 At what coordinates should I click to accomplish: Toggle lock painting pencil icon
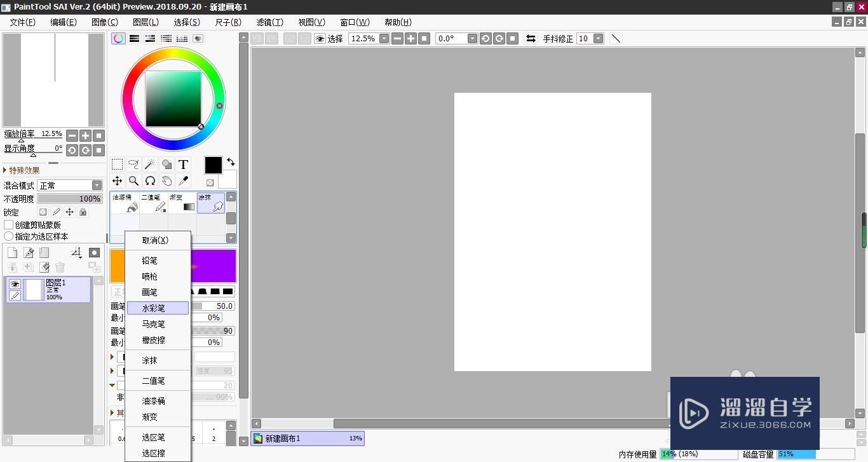pyautogui.click(x=56, y=212)
